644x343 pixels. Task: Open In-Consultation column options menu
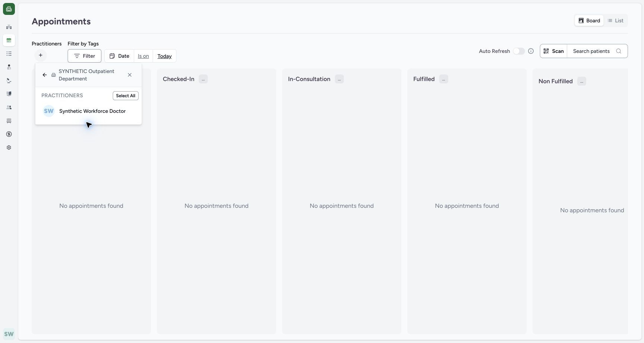pyautogui.click(x=339, y=79)
